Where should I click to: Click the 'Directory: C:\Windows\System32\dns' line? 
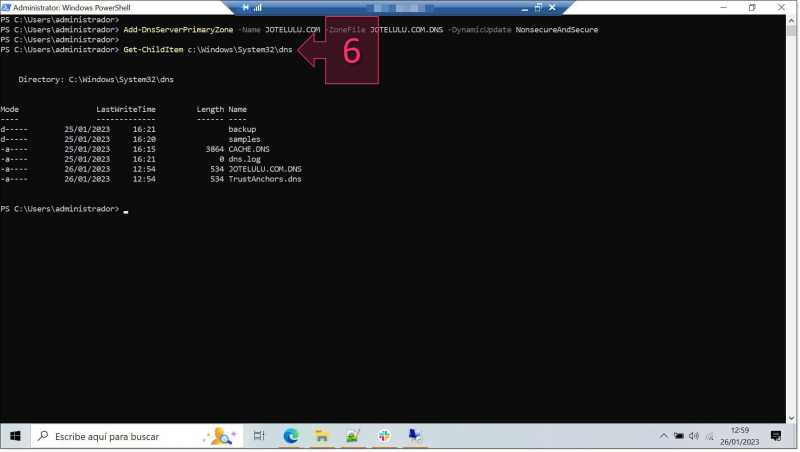96,80
